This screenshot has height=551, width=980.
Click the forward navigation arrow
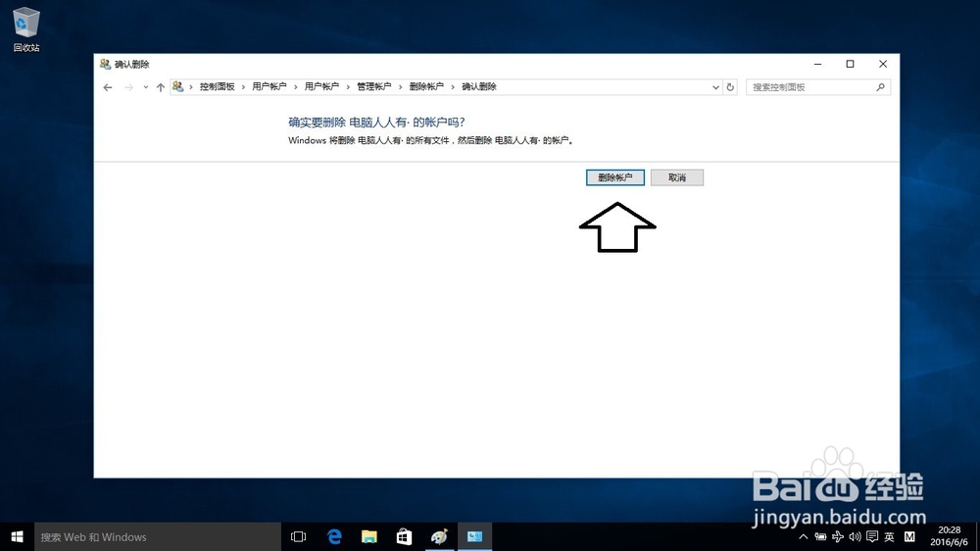tap(128, 87)
